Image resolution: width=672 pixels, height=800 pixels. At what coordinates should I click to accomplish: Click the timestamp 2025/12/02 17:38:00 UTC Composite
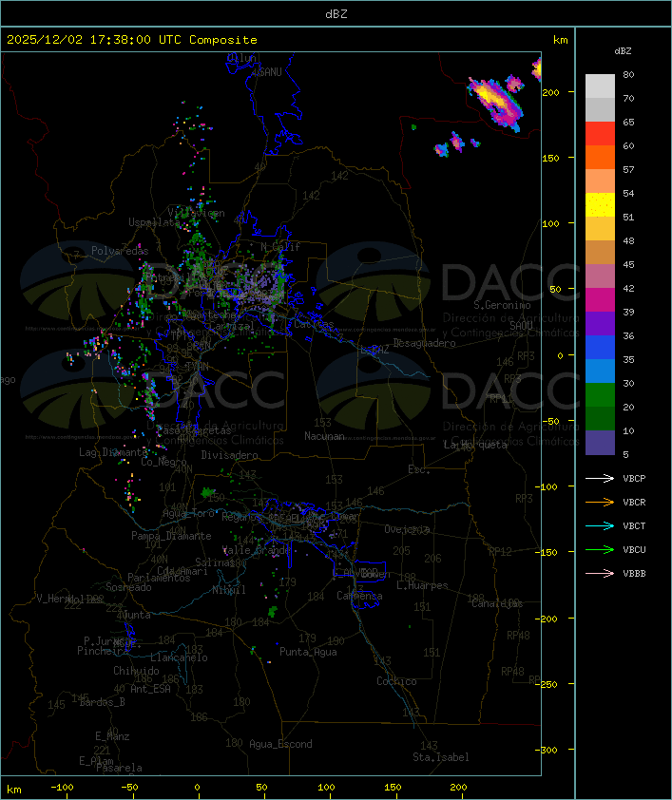[132, 39]
